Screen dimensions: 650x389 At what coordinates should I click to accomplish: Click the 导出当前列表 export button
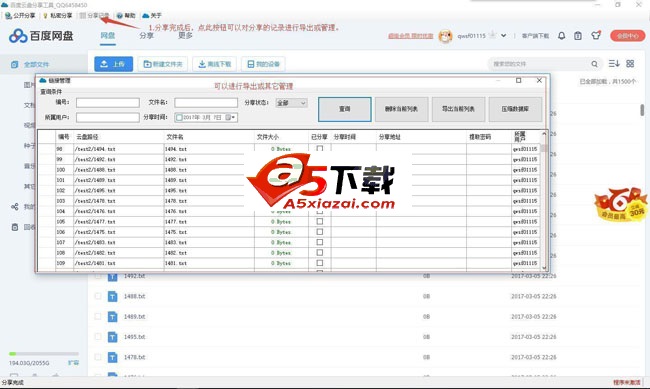pos(458,109)
